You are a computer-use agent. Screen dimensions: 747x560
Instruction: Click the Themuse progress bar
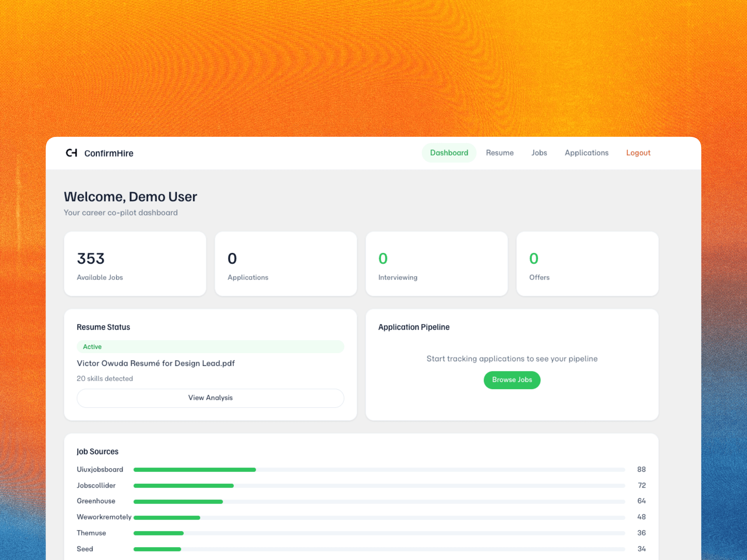tap(379, 533)
